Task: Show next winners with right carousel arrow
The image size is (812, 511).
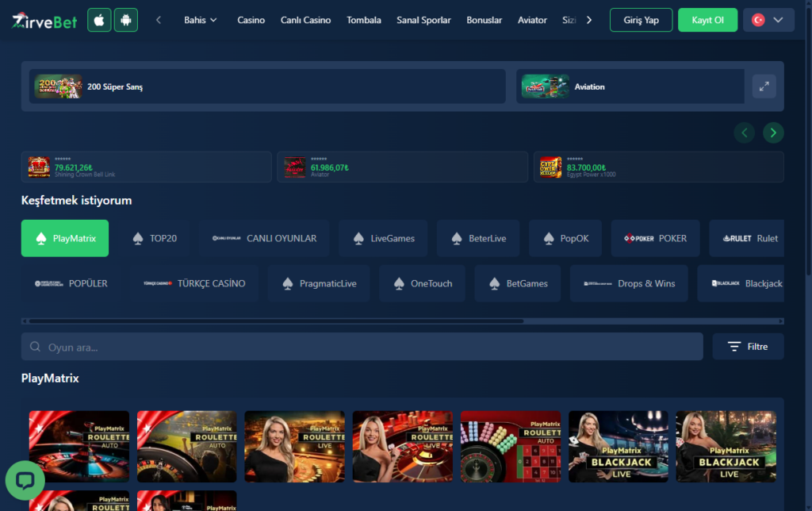Action: point(773,133)
